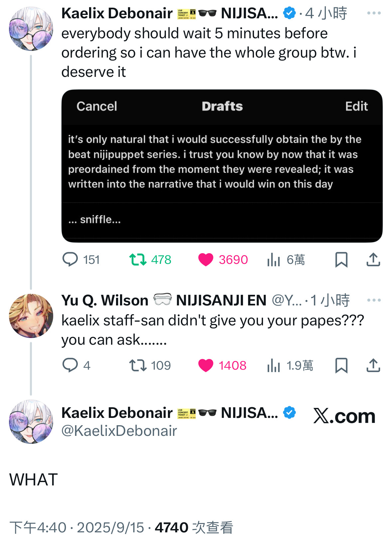This screenshot has height=540, width=392.
Task: Open more options on Yu Q. Wilson's tweet
Action: 374,300
